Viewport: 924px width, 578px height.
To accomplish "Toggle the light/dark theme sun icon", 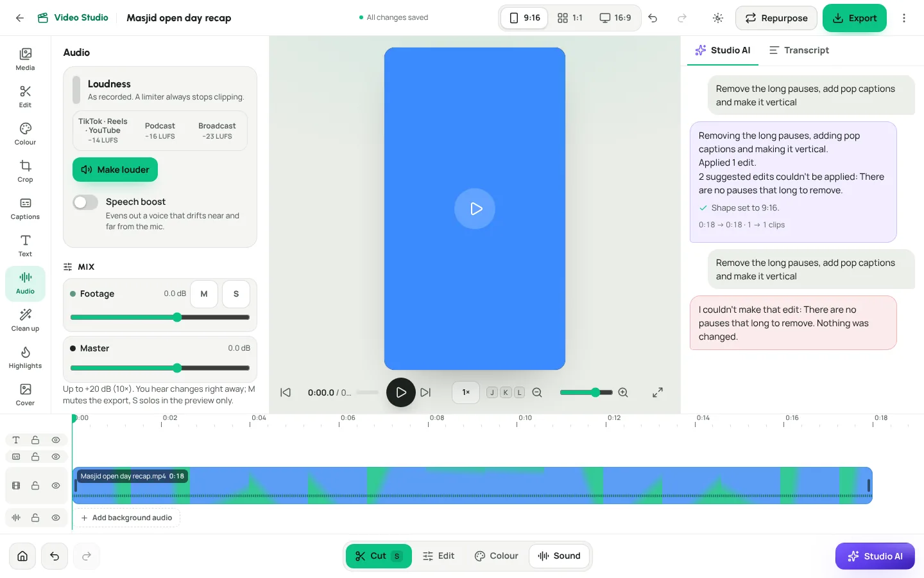I will [718, 18].
